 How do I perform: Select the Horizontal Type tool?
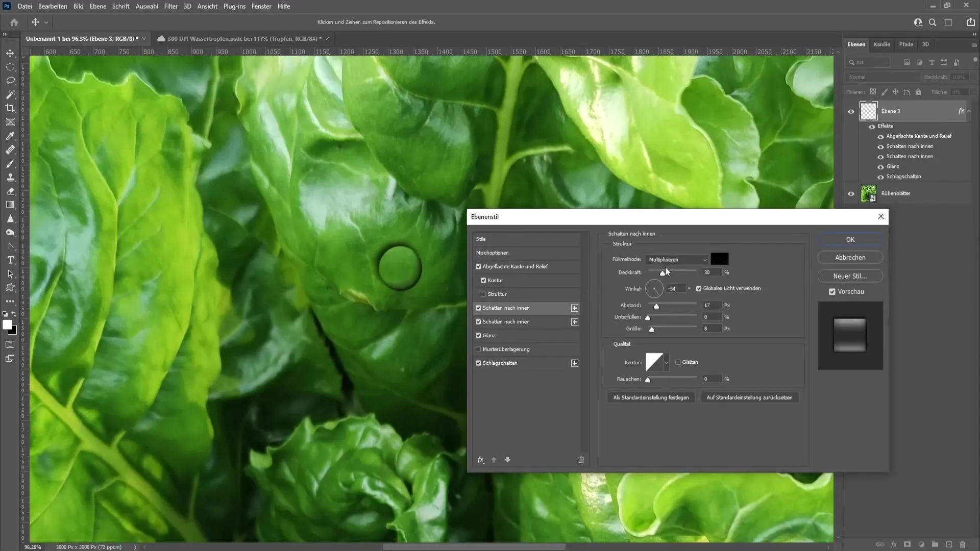pos(10,260)
